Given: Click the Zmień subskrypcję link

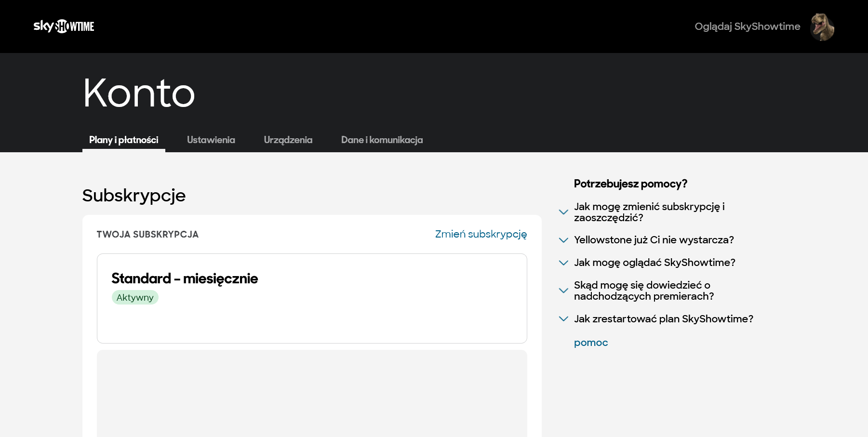Looking at the screenshot, I should click(481, 234).
